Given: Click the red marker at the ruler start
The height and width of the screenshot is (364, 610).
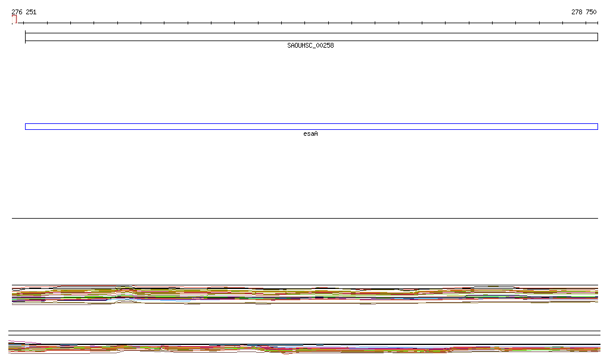Looking at the screenshot, I should [14, 20].
